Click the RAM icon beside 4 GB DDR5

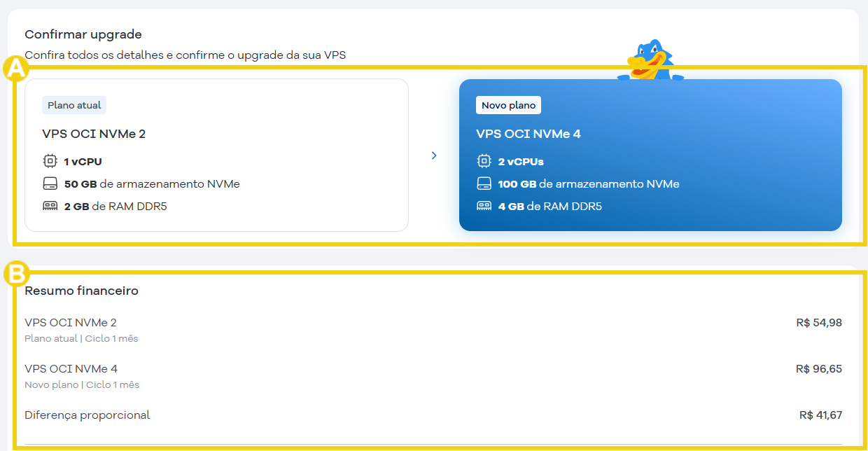click(483, 206)
